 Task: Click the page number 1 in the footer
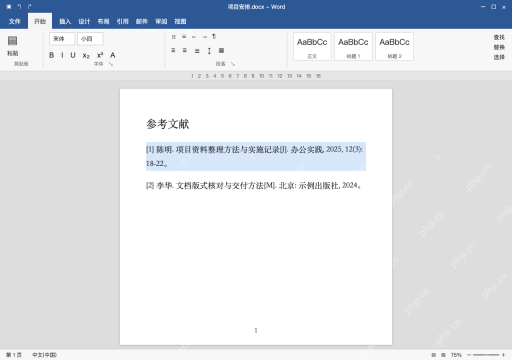point(256,330)
